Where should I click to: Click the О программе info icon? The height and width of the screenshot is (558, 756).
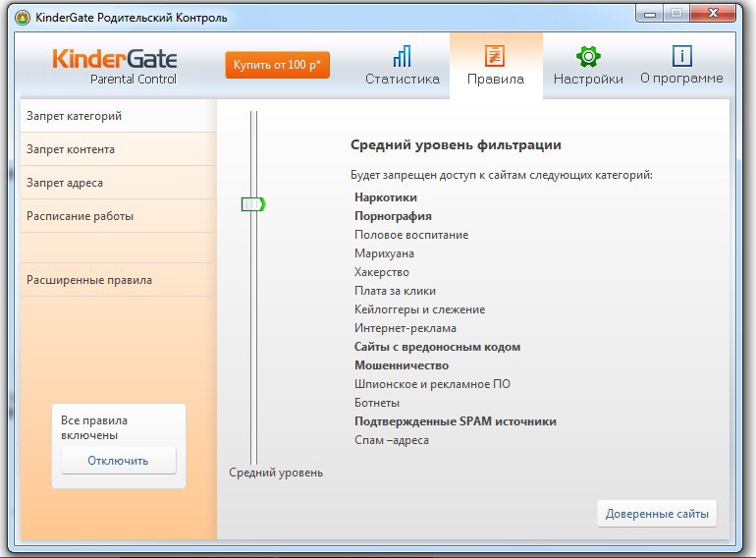[x=681, y=55]
